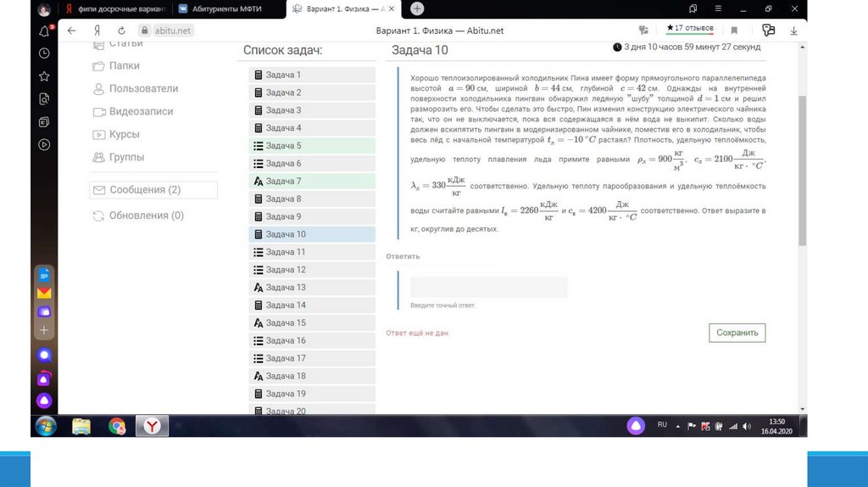Open Сообщения (2) inbox
This screenshot has width=868, height=487.
click(x=153, y=190)
